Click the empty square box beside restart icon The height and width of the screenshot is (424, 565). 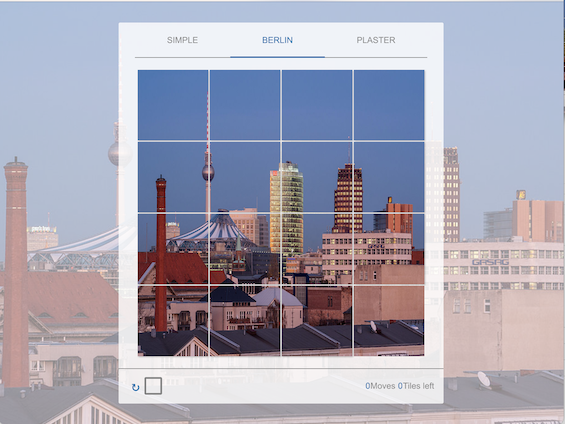tap(153, 386)
